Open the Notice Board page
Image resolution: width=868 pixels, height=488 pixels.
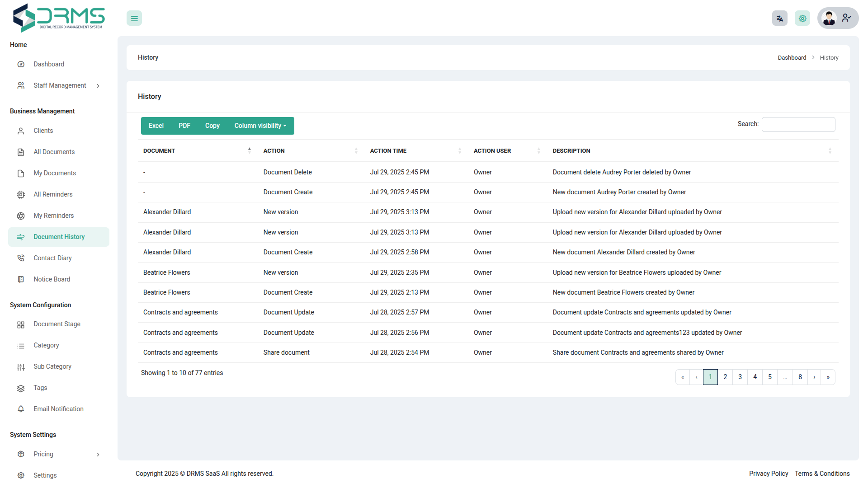[x=52, y=279]
